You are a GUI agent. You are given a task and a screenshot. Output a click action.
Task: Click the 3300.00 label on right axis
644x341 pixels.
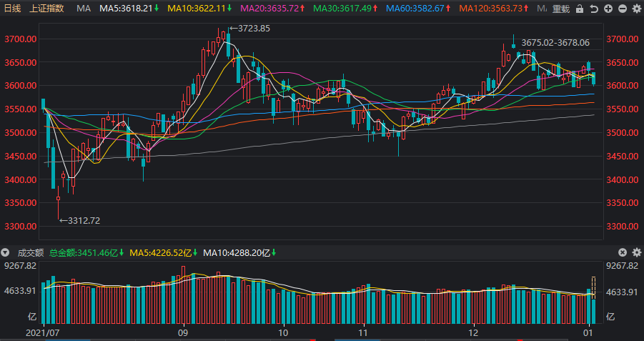point(623,227)
